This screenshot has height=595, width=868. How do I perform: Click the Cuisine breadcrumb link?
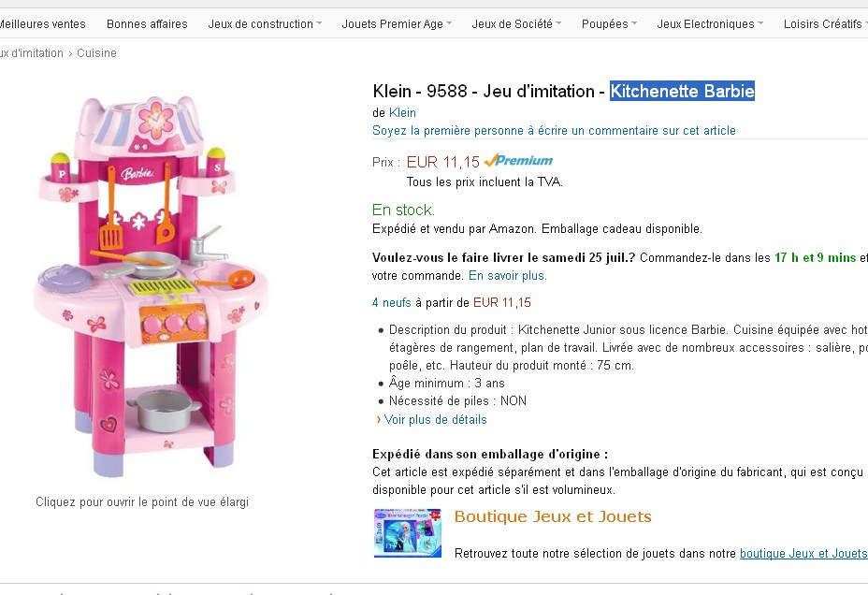[x=96, y=53]
